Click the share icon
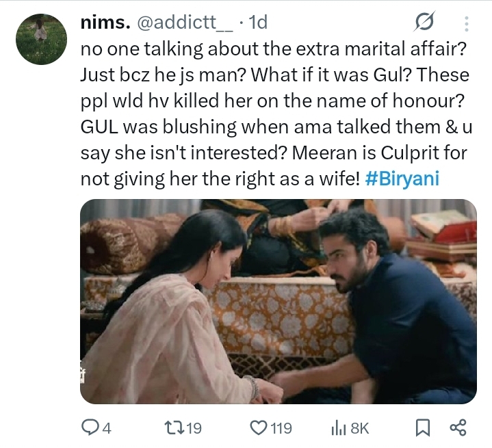Image resolution: width=492 pixels, height=448 pixels. coord(457,428)
